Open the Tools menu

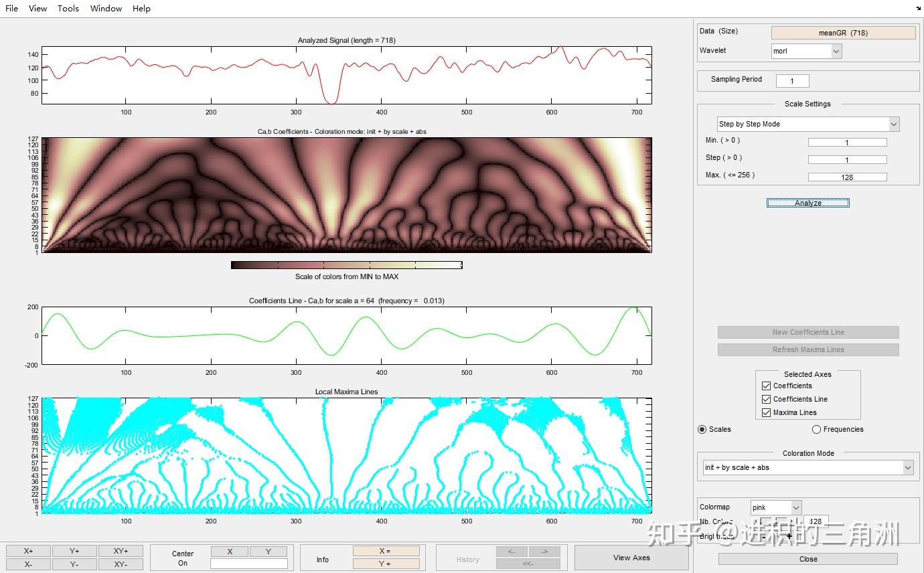tap(68, 9)
